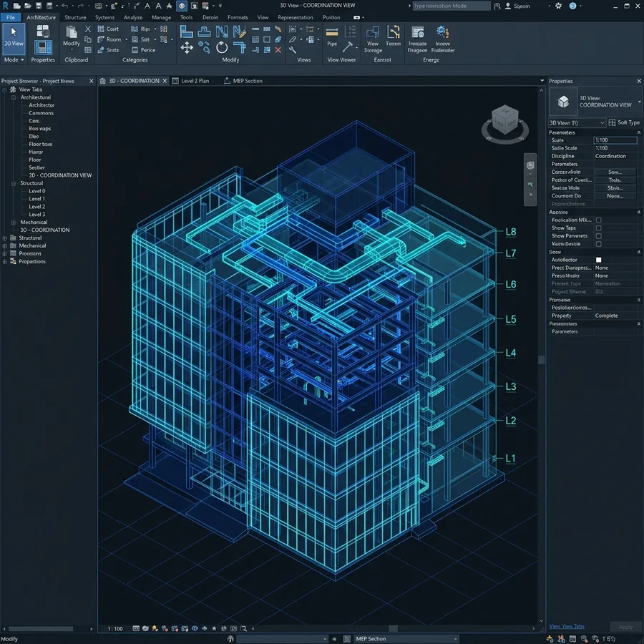Toggle the Show Taps checkbox
The width and height of the screenshot is (644, 644).
598,228
